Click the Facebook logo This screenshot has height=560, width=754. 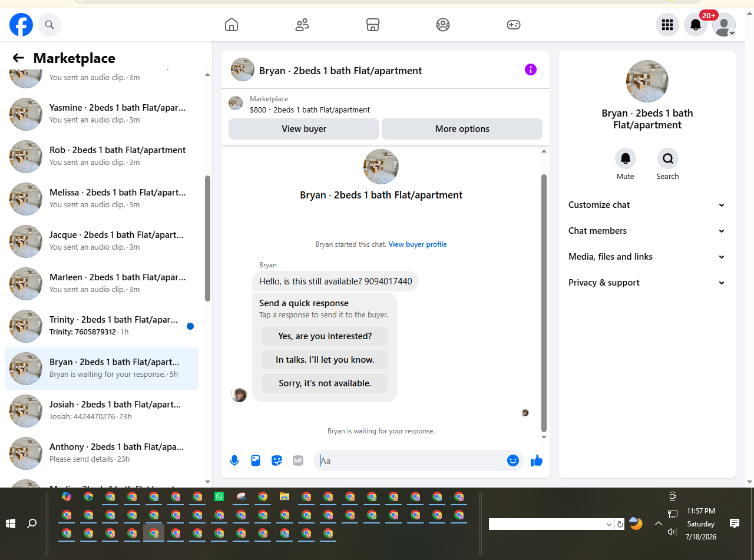click(x=21, y=25)
